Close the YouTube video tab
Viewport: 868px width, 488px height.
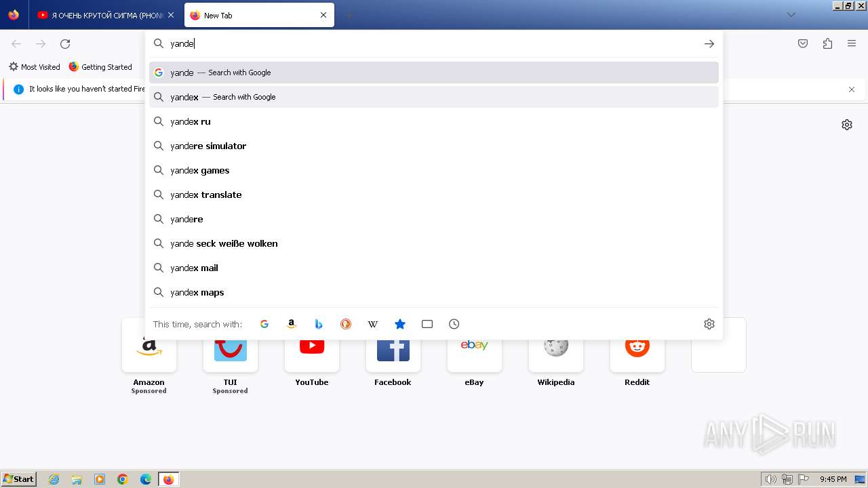point(170,15)
